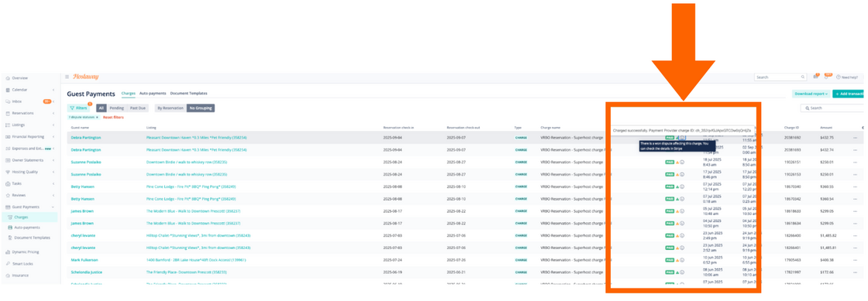
Task: Click the Insurance icon in the sidebar
Action: pos(7,275)
